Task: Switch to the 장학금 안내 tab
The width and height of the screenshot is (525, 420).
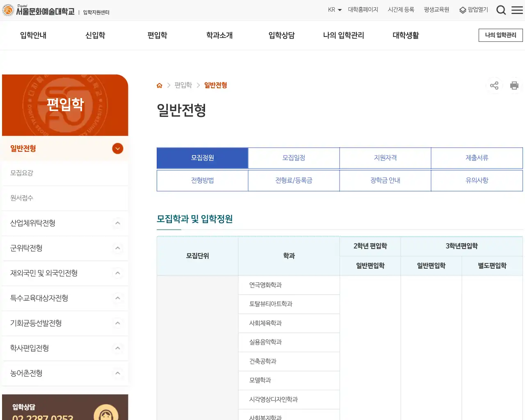Action: (385, 180)
